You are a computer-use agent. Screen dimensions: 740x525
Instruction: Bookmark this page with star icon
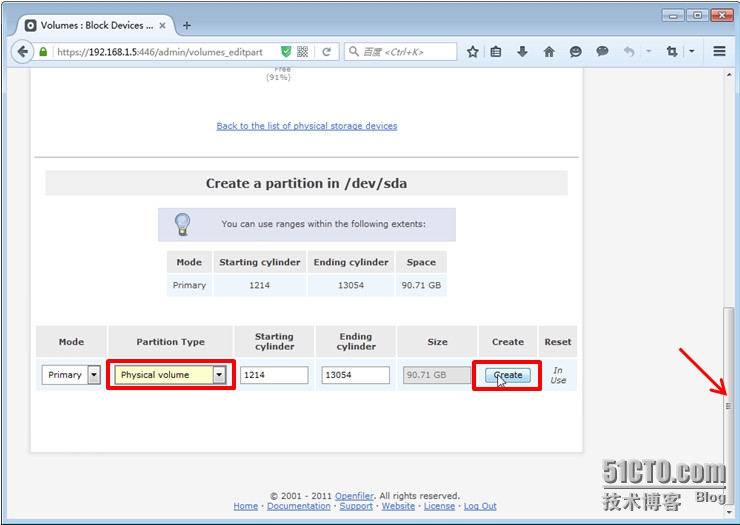472,51
